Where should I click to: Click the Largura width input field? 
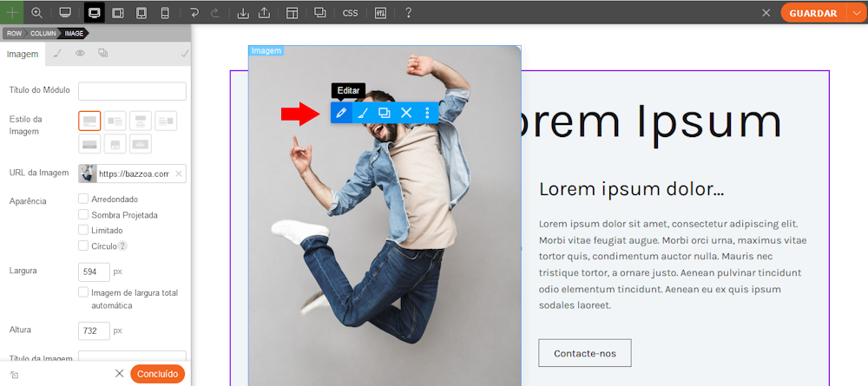click(x=94, y=272)
